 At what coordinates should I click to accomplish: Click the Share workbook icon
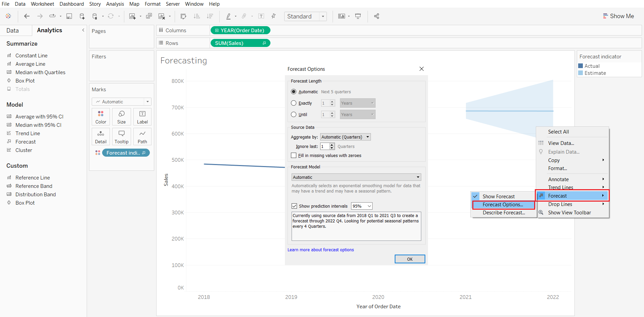point(377,16)
